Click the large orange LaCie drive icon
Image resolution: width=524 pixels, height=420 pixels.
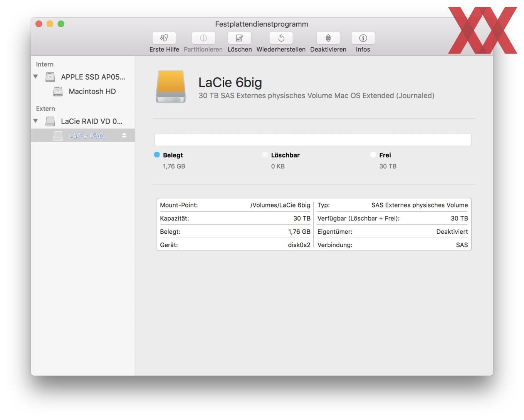[171, 87]
